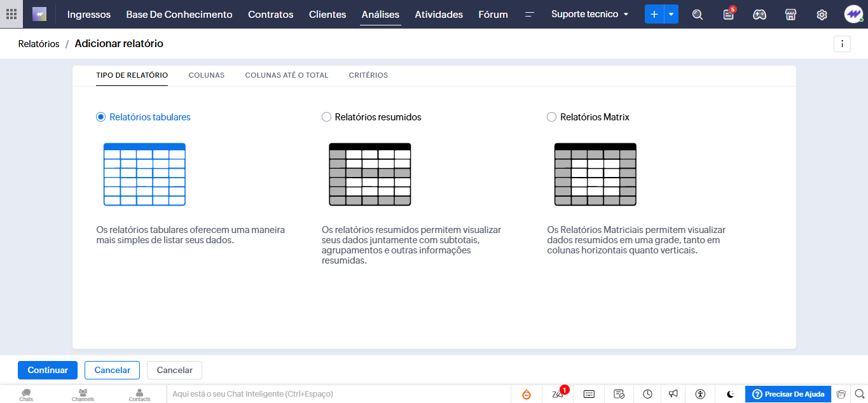Toggle night mode moon icon
Viewport: 868px width, 403px height.
[x=731, y=394]
